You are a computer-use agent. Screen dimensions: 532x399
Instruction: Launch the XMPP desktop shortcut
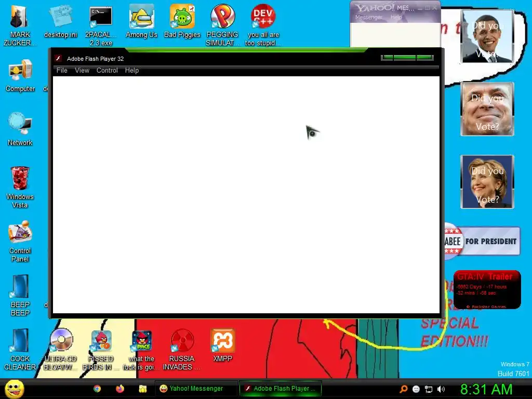pyautogui.click(x=222, y=341)
